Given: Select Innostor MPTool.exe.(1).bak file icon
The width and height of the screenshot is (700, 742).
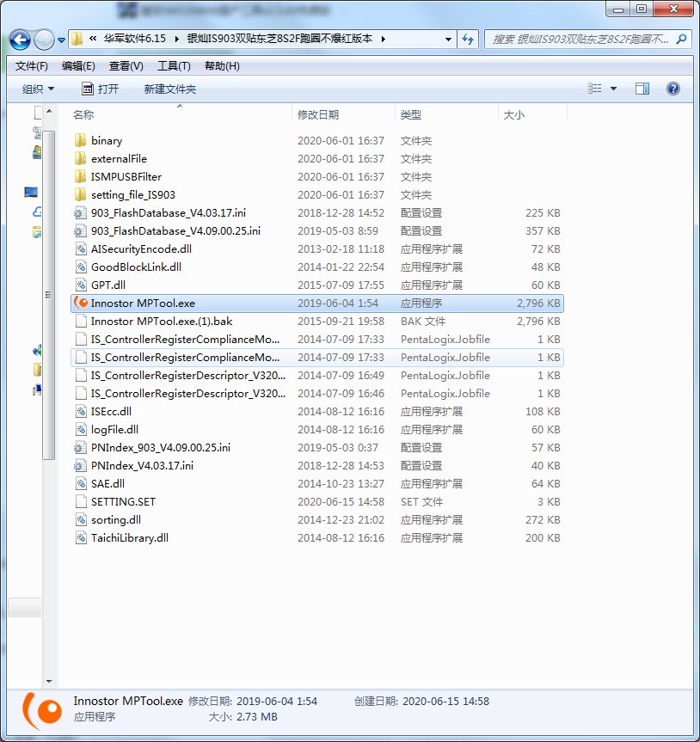Looking at the screenshot, I should coord(81,321).
